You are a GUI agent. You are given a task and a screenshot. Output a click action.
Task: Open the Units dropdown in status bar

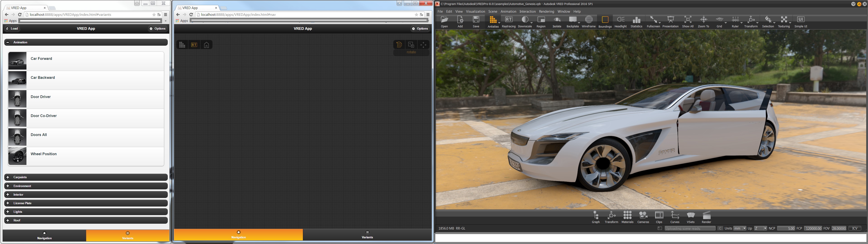[x=740, y=228]
